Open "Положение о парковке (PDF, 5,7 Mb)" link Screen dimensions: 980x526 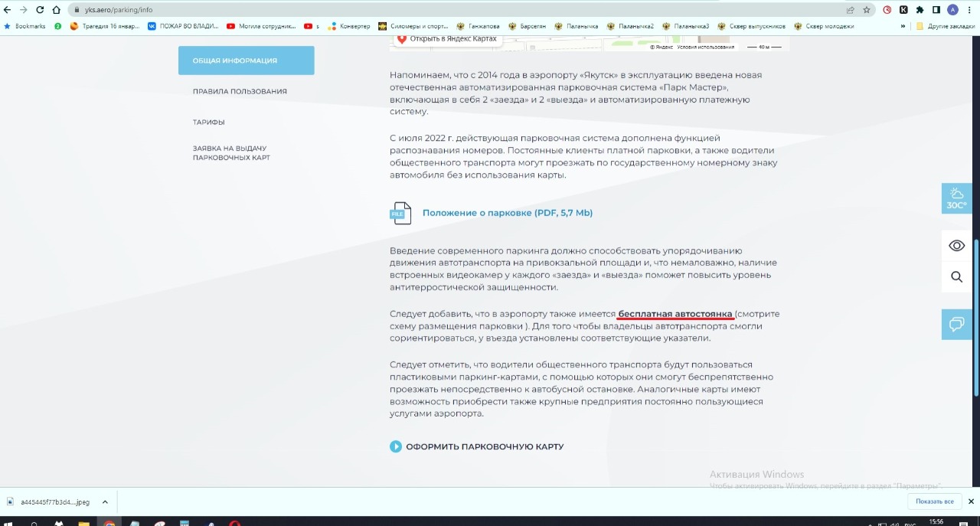(508, 213)
